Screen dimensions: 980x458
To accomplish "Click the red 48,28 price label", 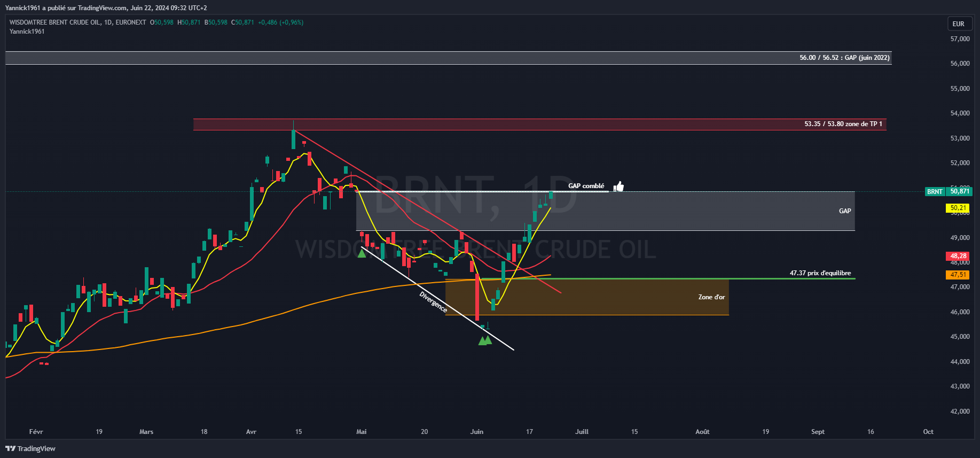I will [x=959, y=256].
